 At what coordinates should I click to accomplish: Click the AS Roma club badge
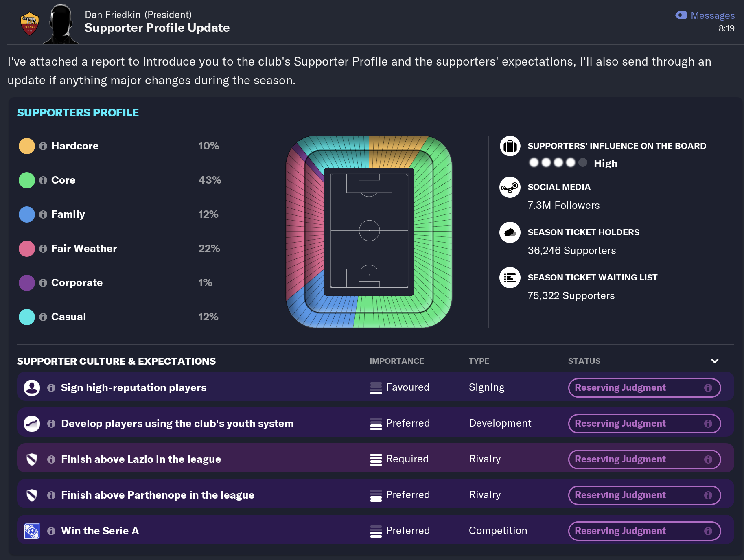click(x=29, y=24)
